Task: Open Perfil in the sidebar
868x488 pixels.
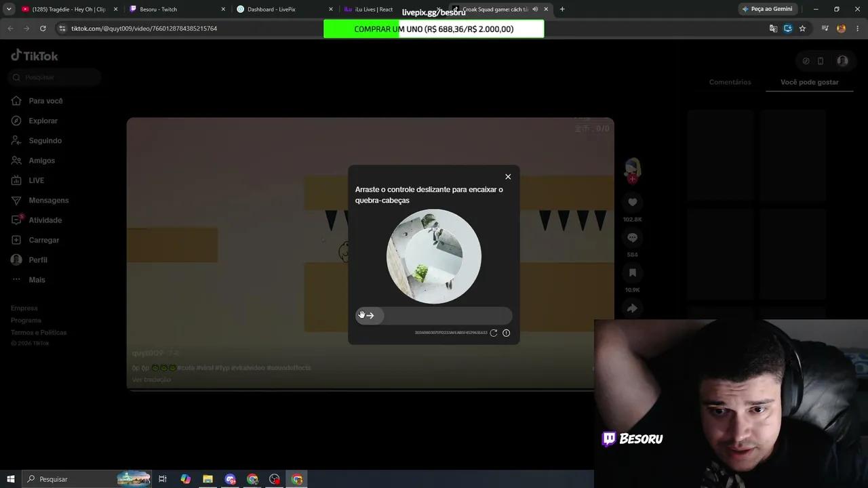Action: pyautogui.click(x=29, y=260)
